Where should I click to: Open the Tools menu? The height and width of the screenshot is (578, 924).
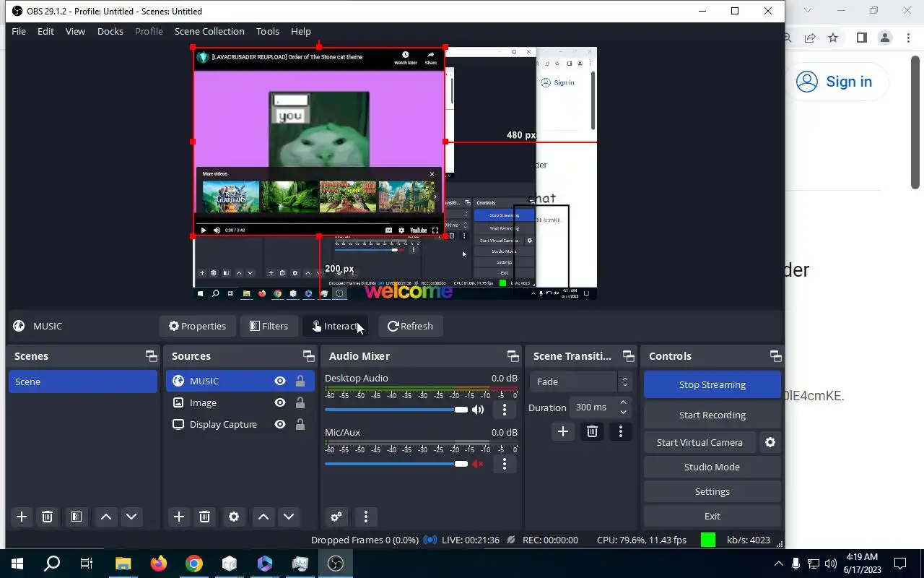click(x=267, y=31)
